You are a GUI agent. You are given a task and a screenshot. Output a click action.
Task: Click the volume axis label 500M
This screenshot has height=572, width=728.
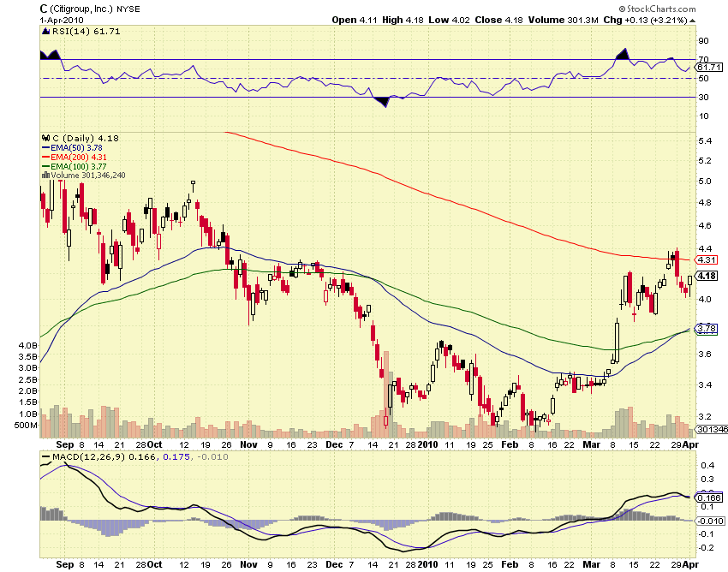[26, 426]
